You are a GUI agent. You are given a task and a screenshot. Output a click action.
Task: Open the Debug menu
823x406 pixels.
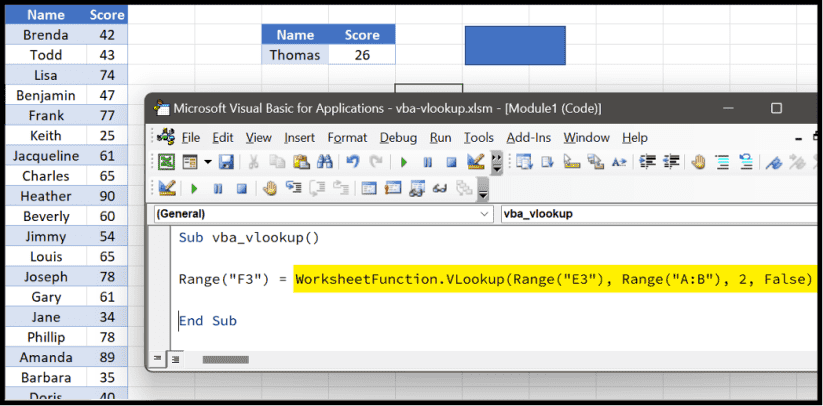tap(398, 137)
